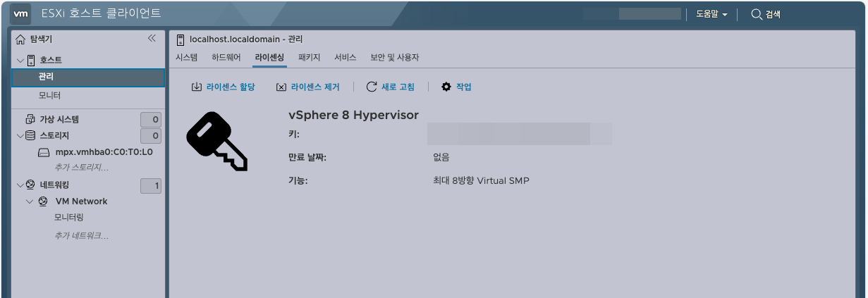
Task: Select VM Network in navigator
Action: pos(81,201)
